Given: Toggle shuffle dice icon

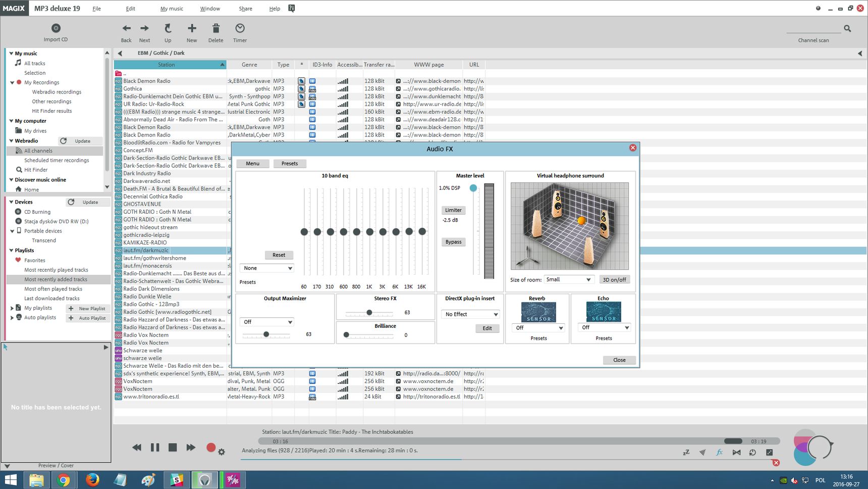Looking at the screenshot, I should [x=769, y=452].
